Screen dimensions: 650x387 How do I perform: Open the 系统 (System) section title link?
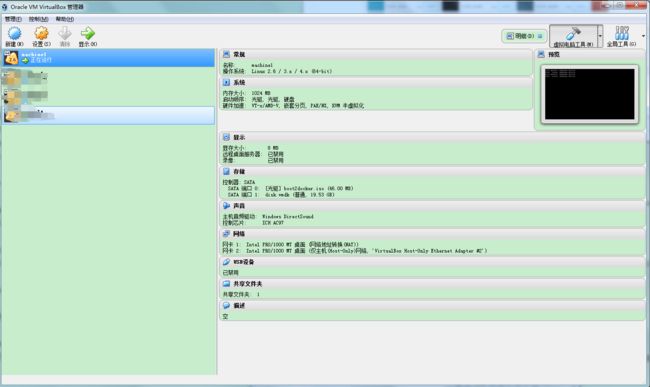(x=239, y=82)
